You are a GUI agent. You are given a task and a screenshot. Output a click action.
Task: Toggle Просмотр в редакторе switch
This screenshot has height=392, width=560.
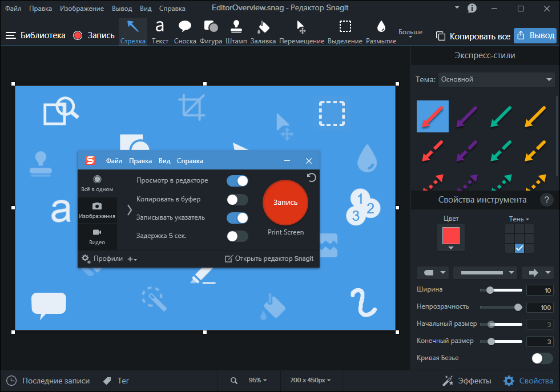[237, 181]
